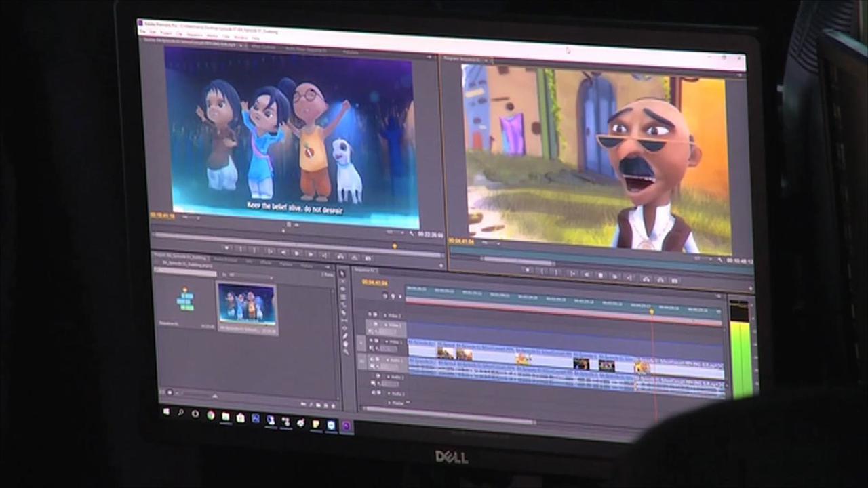This screenshot has height=488, width=868.
Task: Export frame from the Program monitor
Action: tap(674, 281)
